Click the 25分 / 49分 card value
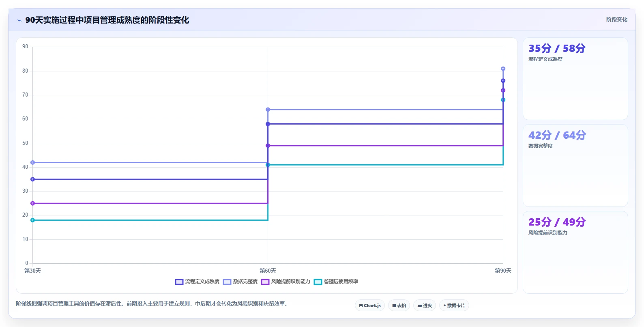Viewport: 644px width, 327px height. tap(557, 222)
